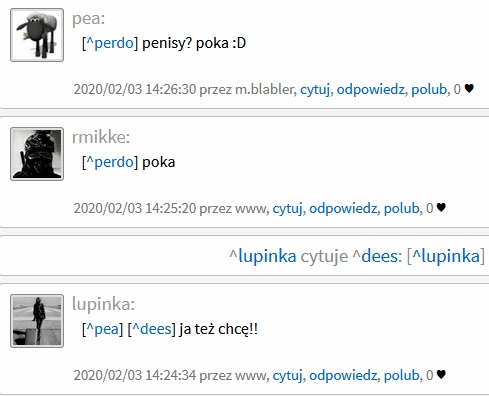This screenshot has height=396, width=489.
Task: Click odpowiedz under lupinka's post
Action: pyautogui.click(x=343, y=375)
